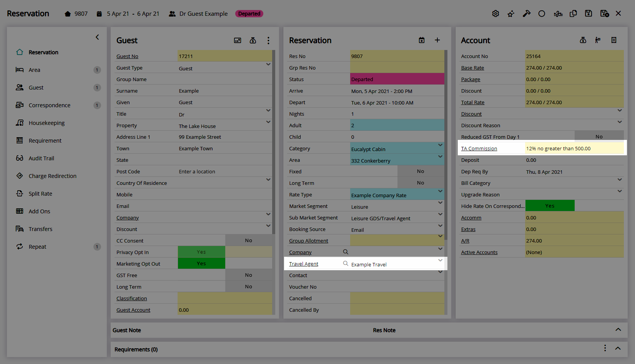Click Active Accounts link
The height and width of the screenshot is (364, 635).
479,252
